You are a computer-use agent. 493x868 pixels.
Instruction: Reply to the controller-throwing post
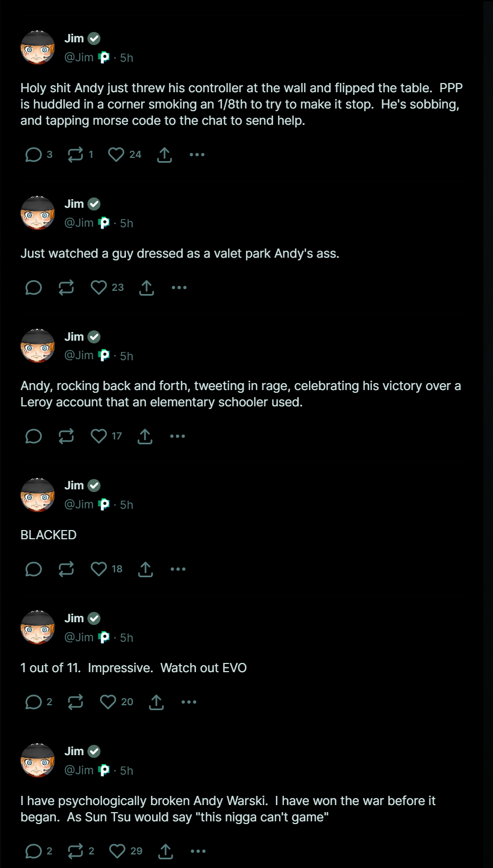(34, 155)
